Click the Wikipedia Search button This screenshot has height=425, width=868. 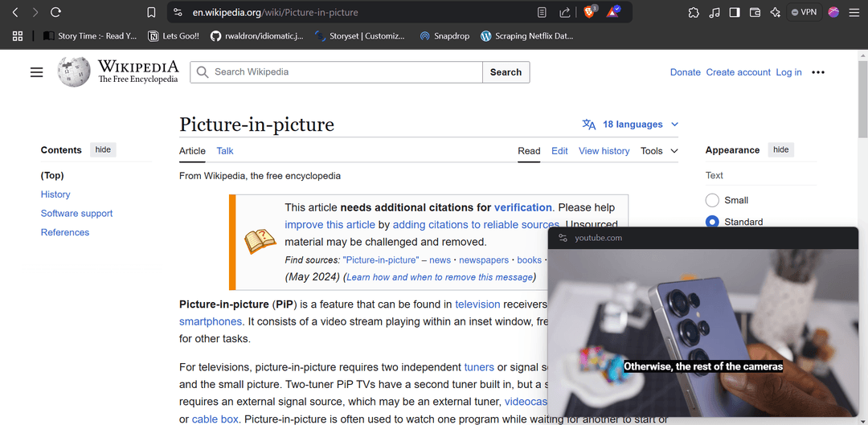point(506,72)
